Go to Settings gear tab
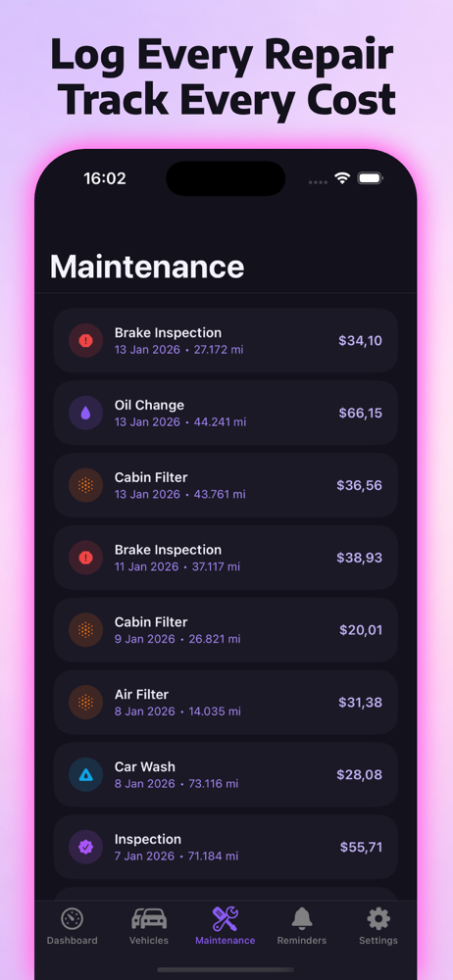The image size is (453, 980). (378, 926)
